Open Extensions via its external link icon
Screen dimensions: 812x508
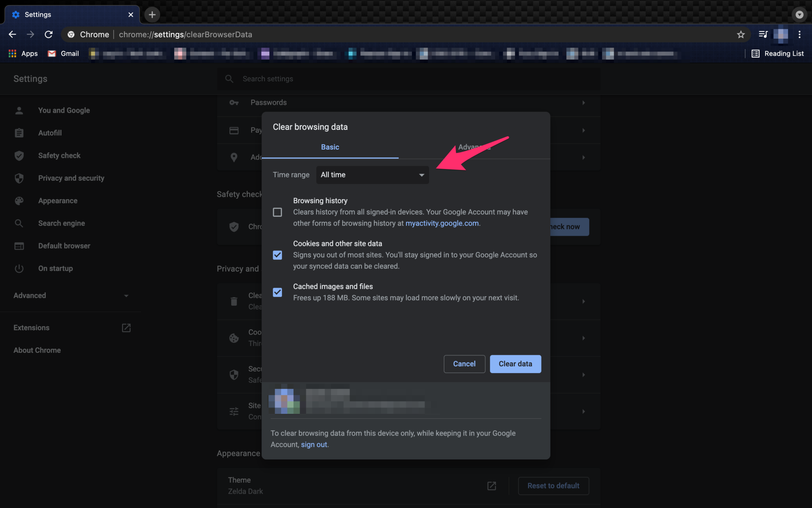126,328
